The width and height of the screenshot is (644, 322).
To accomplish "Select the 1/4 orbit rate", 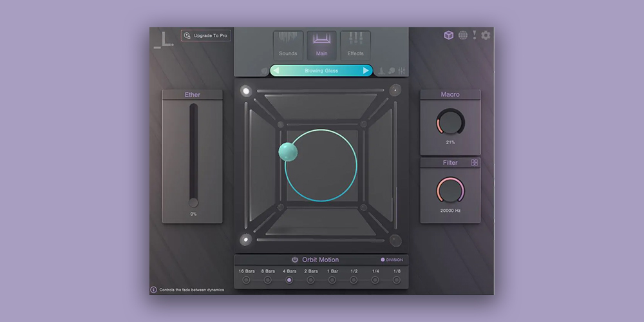I will tap(375, 280).
